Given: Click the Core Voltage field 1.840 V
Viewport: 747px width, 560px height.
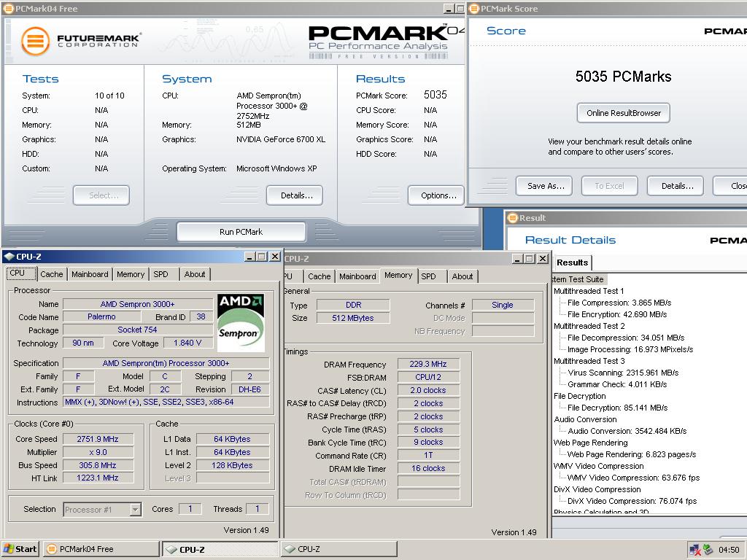Looking at the screenshot, I should (187, 343).
